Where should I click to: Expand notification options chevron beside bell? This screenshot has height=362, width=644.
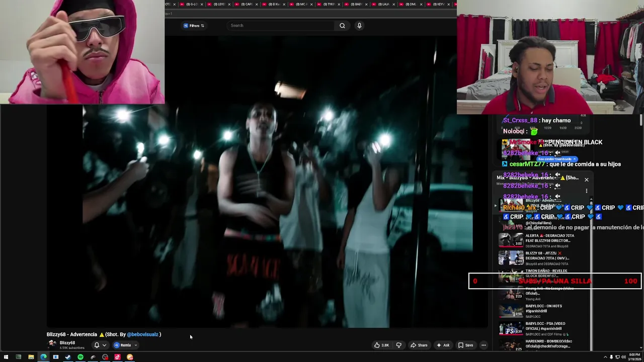tap(104, 345)
